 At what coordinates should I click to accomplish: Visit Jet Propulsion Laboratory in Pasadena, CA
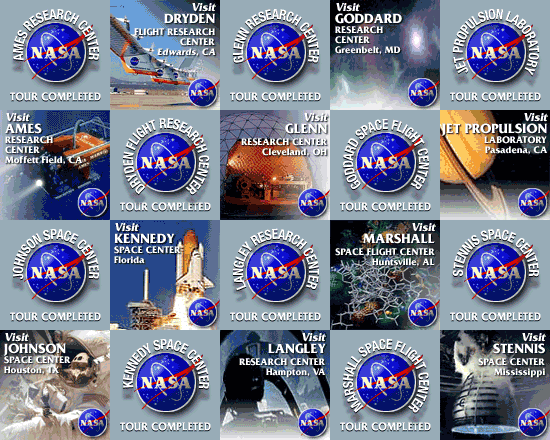point(495,165)
